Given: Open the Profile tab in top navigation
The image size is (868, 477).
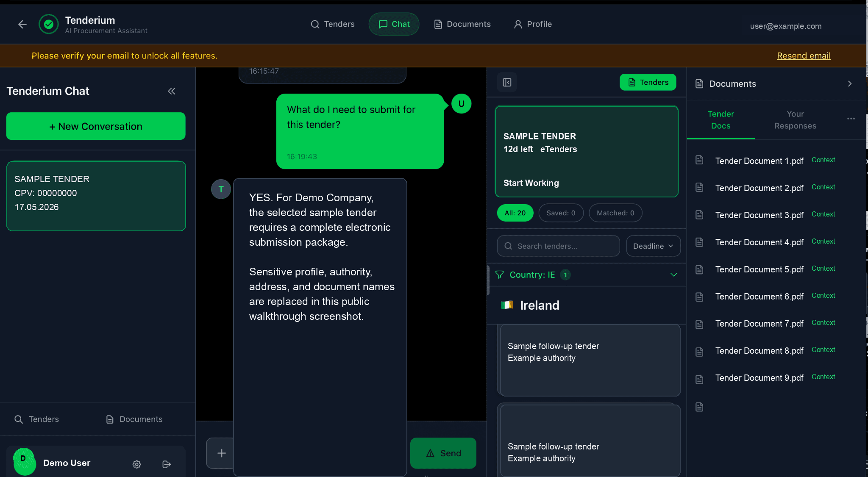Looking at the screenshot, I should pos(533,24).
